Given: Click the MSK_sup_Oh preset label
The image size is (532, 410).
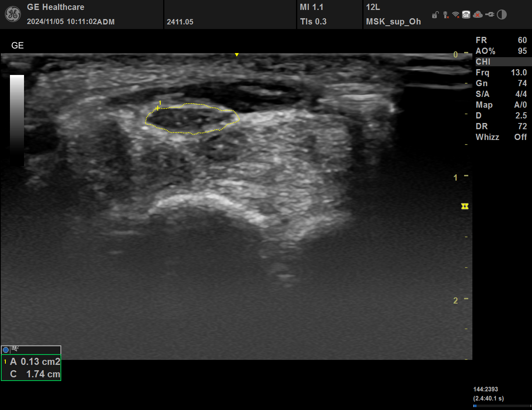Looking at the screenshot, I should pyautogui.click(x=393, y=22).
